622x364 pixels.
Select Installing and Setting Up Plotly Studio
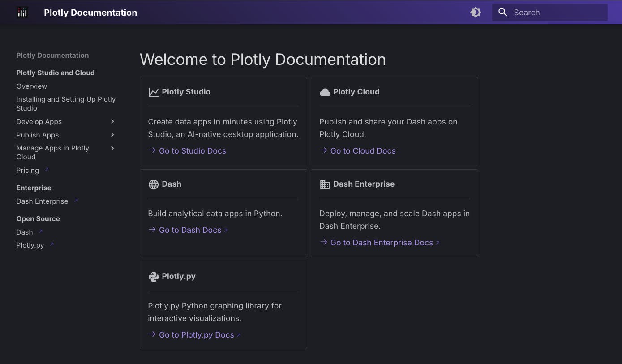click(66, 103)
